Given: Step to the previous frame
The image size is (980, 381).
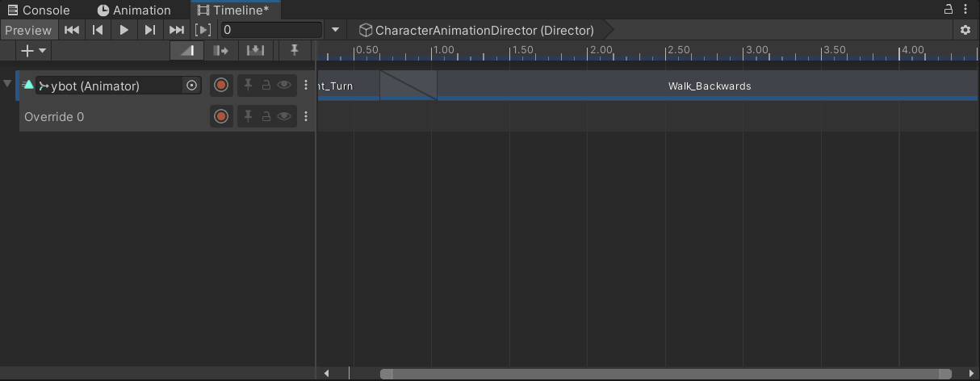Looking at the screenshot, I should click(x=98, y=30).
